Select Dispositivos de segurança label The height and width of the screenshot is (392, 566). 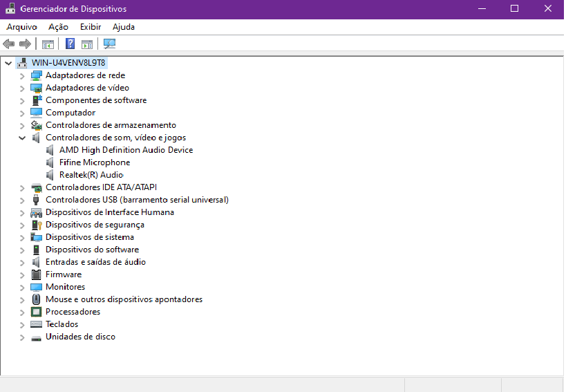point(95,225)
